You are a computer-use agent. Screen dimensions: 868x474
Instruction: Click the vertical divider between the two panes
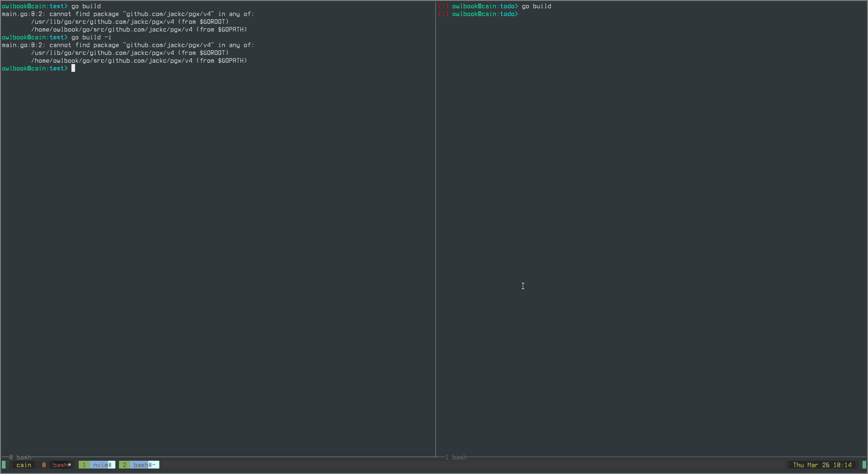pos(435,229)
